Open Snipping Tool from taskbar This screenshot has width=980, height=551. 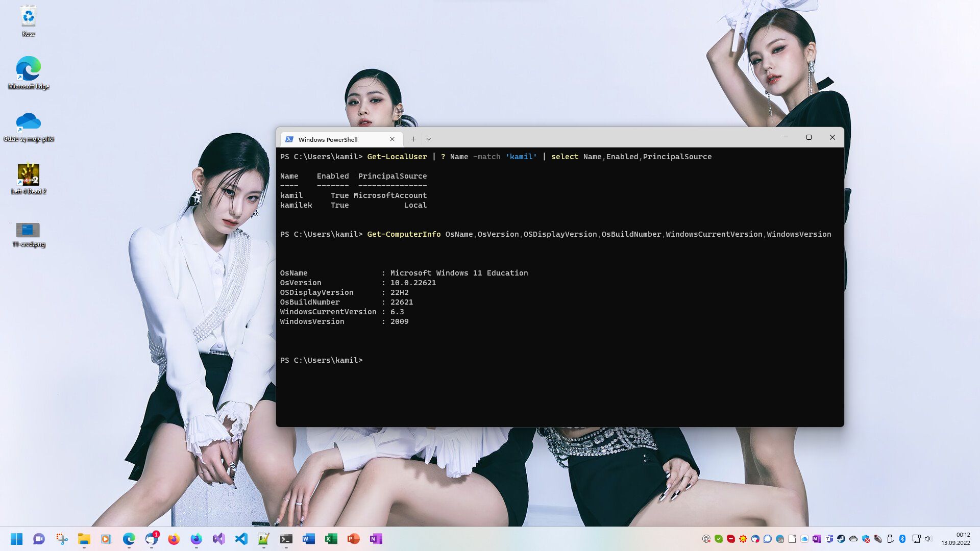coord(62,539)
